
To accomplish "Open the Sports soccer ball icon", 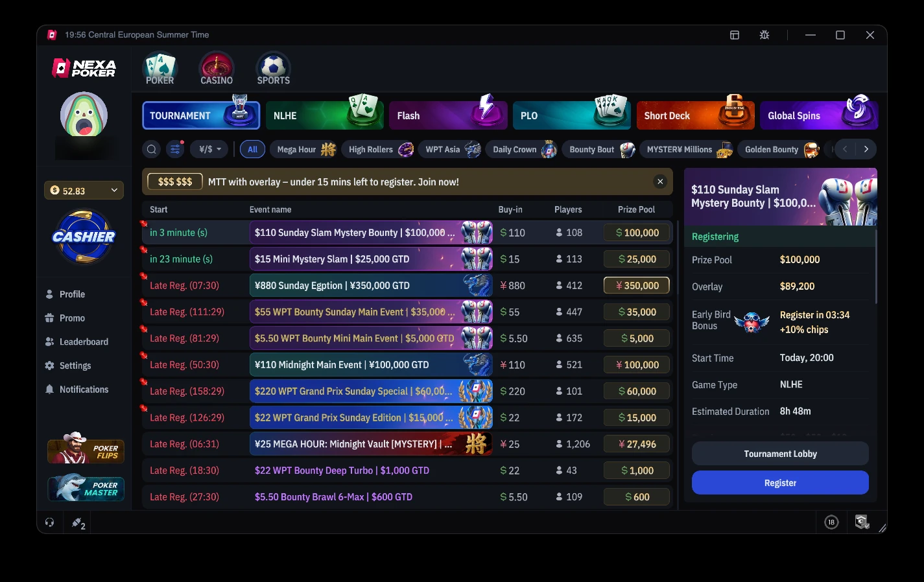I will click(x=273, y=69).
